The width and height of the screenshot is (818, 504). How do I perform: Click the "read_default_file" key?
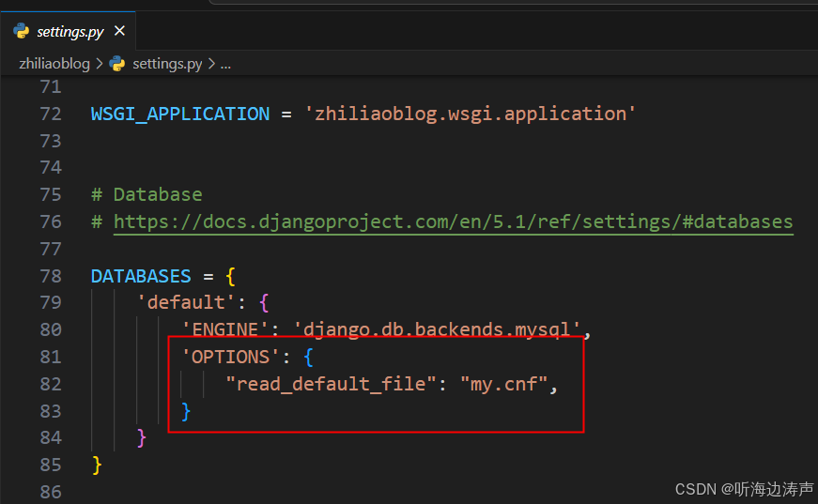tap(331, 384)
